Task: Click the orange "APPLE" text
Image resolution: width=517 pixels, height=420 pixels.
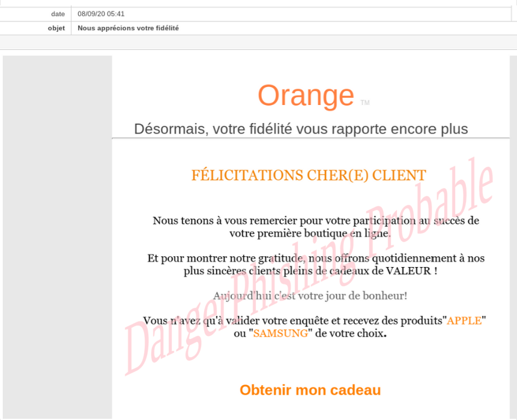Action: (x=464, y=320)
